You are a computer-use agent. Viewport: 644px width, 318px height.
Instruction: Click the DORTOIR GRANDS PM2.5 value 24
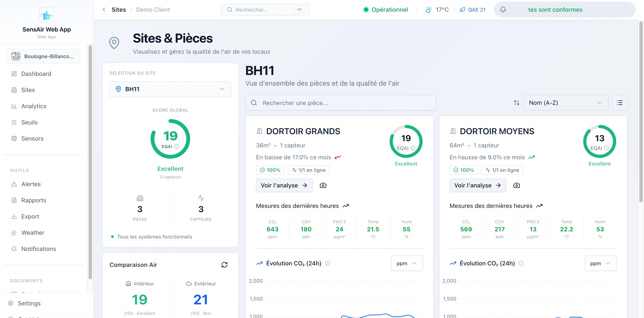339,229
